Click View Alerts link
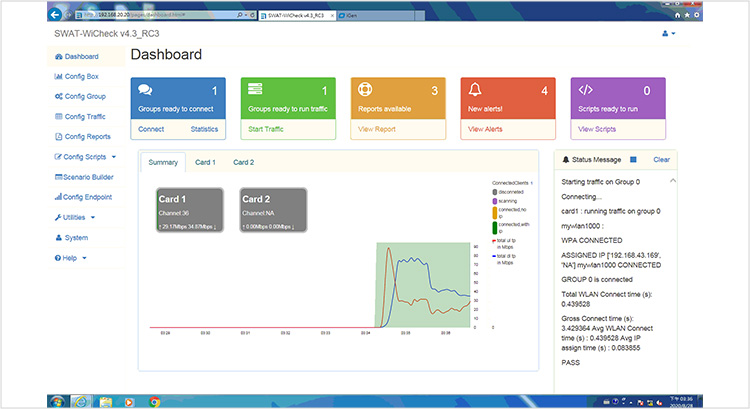 pyautogui.click(x=485, y=129)
